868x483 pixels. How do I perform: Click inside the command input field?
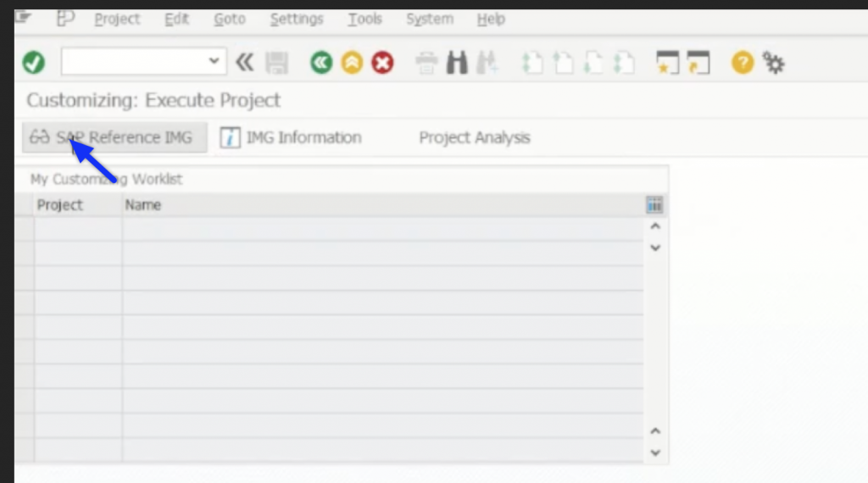(131, 62)
